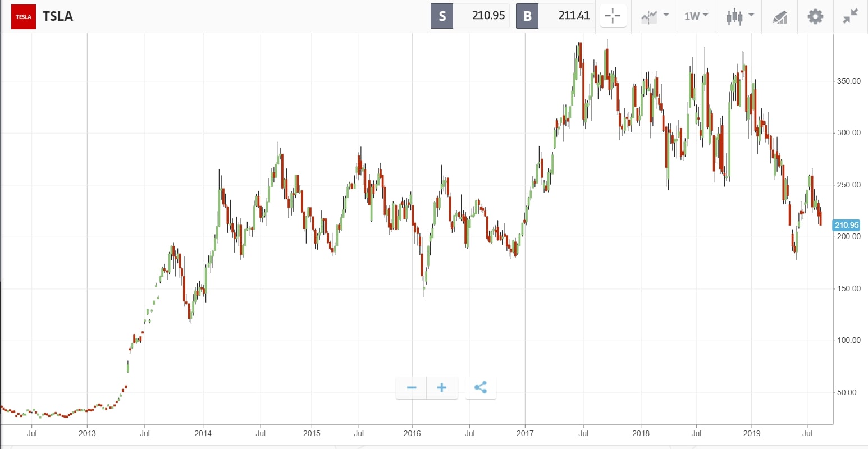Zoom out chart with minus button
This screenshot has width=868, height=449.
pos(412,388)
